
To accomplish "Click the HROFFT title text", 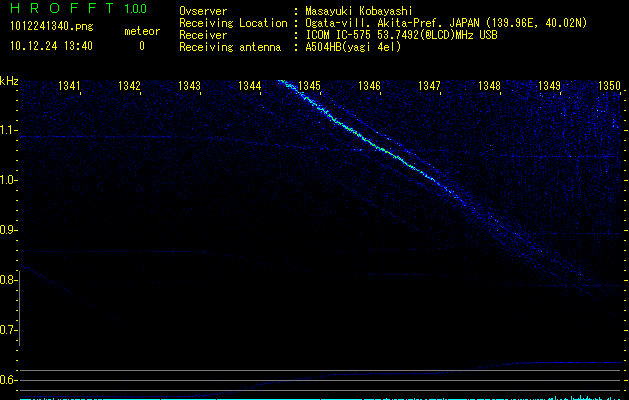I will coord(62,8).
